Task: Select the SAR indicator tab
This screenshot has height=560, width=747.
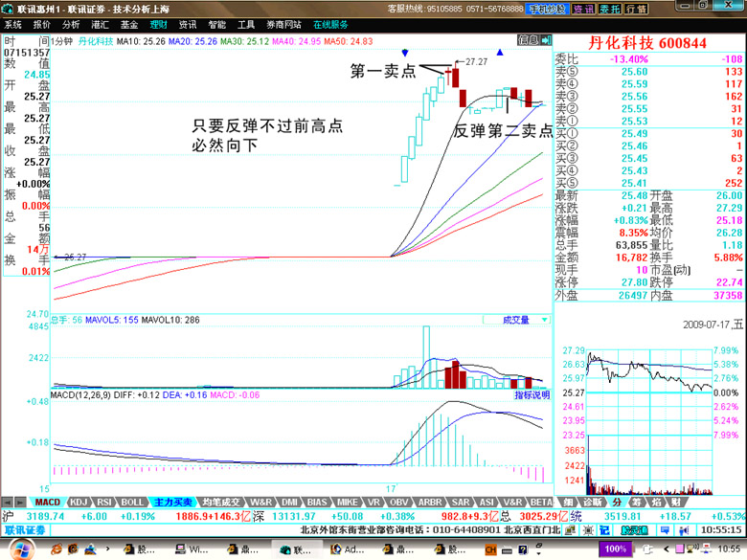Action: 461,502
